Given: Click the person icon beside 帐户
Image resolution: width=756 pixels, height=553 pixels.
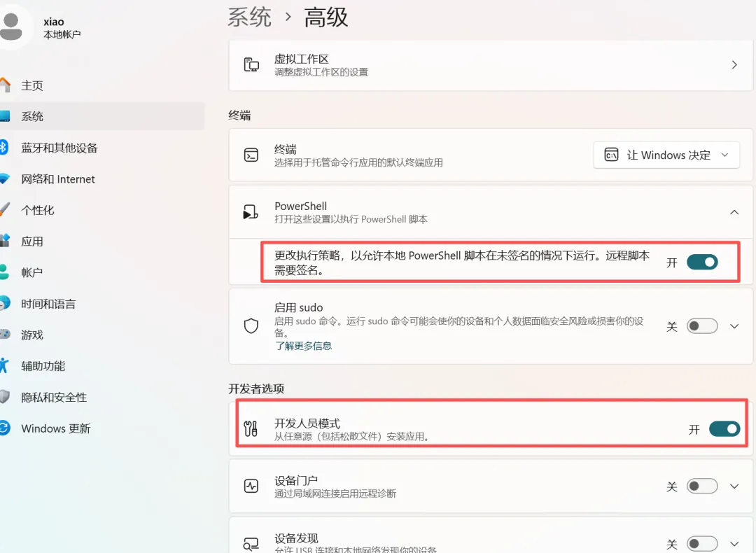Looking at the screenshot, I should pos(4,272).
